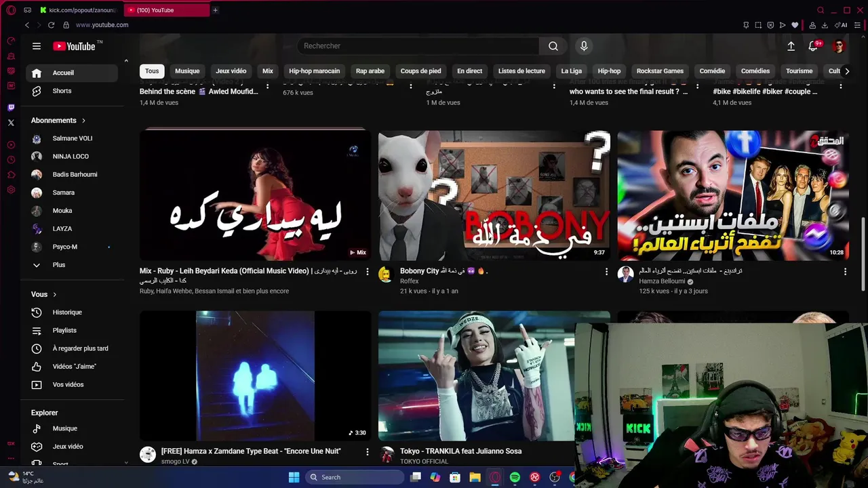Open sidebar settings gear icon

[x=11, y=190]
